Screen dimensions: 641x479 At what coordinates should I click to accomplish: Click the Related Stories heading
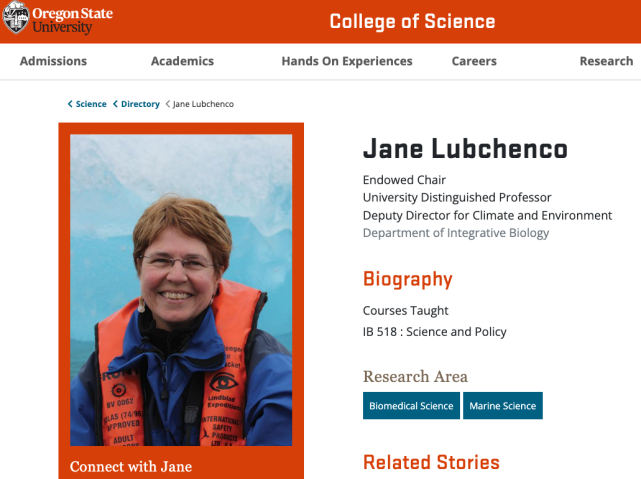tap(431, 462)
